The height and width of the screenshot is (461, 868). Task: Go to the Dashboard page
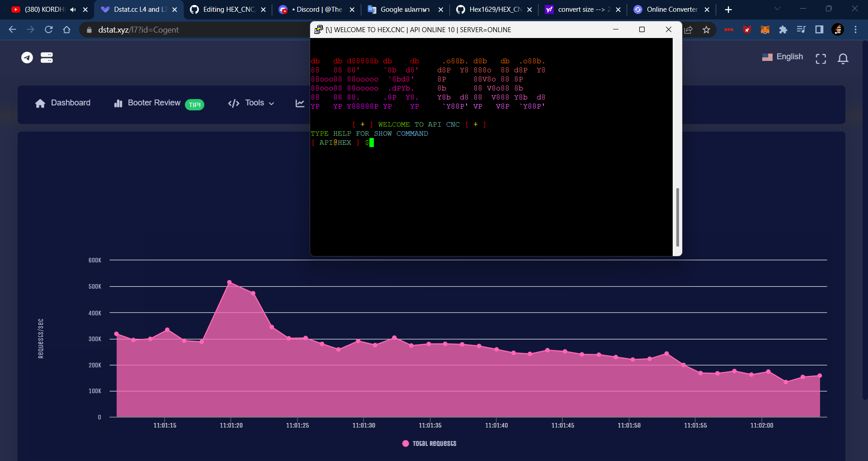point(62,103)
